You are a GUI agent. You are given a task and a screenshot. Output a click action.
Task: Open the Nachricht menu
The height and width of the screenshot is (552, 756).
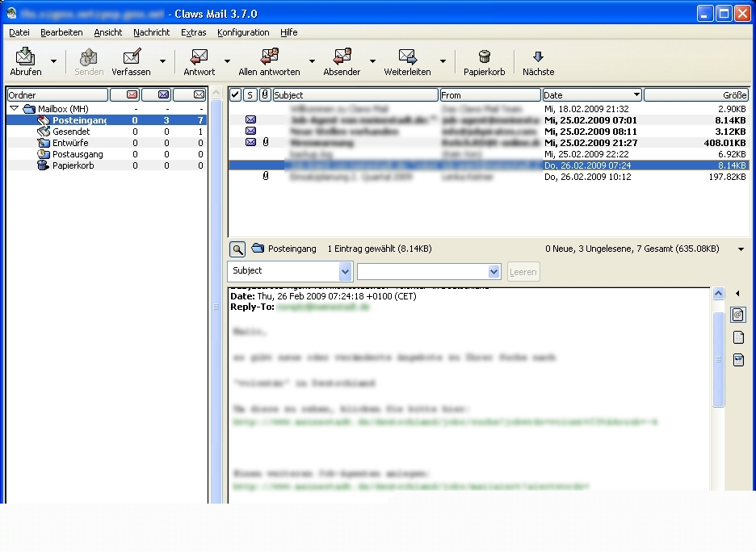coord(151,32)
